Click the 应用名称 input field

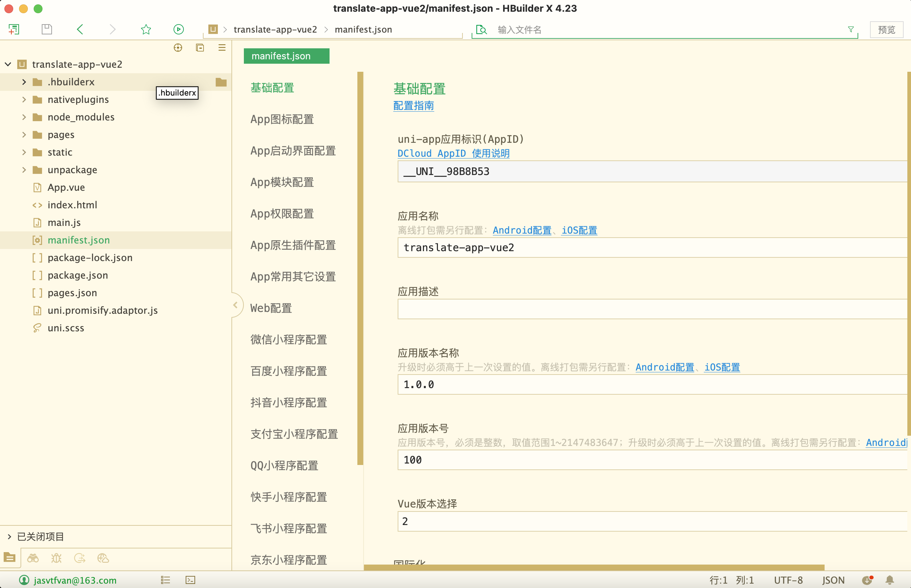(652, 248)
